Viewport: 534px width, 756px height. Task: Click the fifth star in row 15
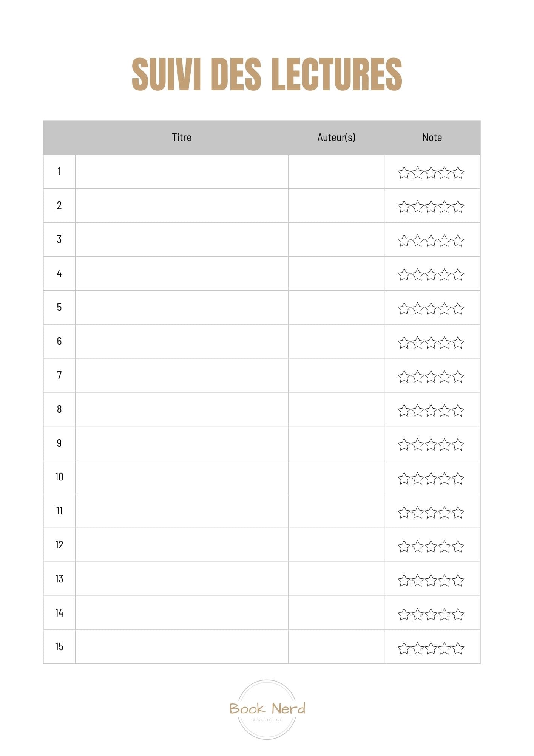458,648
